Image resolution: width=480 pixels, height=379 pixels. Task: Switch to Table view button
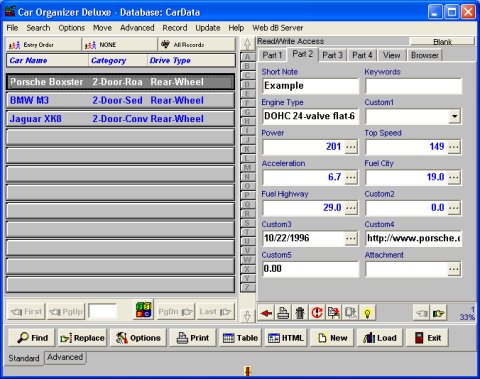point(240,338)
